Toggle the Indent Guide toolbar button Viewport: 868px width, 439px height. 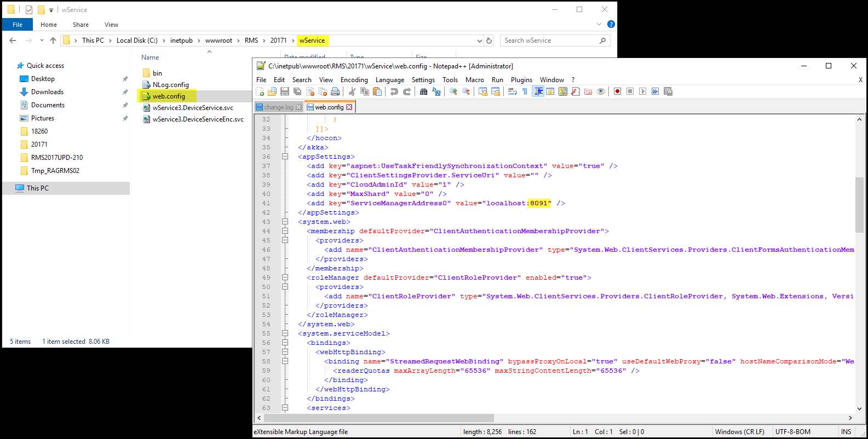click(x=538, y=91)
